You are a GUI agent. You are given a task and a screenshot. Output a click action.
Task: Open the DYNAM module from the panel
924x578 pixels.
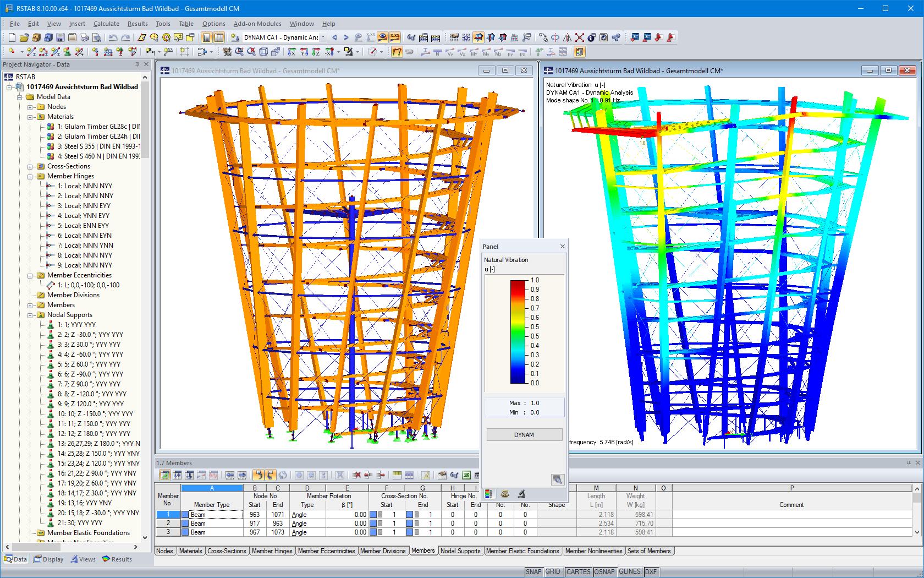[524, 434]
